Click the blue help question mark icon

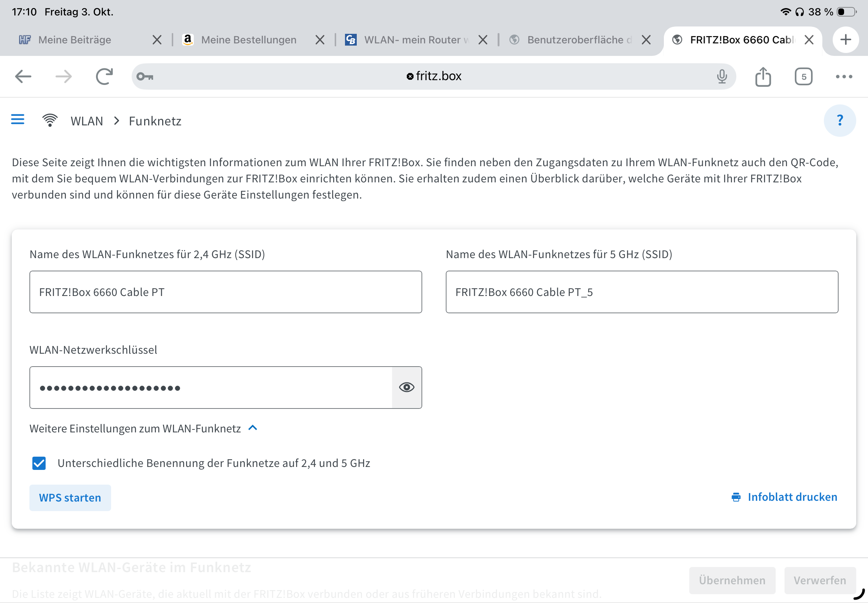pos(839,121)
